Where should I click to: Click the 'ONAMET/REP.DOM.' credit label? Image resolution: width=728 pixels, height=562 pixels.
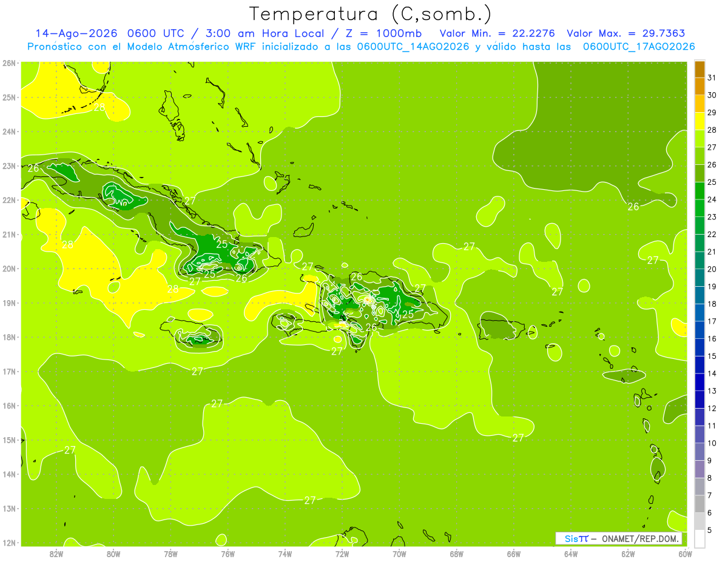(640, 538)
